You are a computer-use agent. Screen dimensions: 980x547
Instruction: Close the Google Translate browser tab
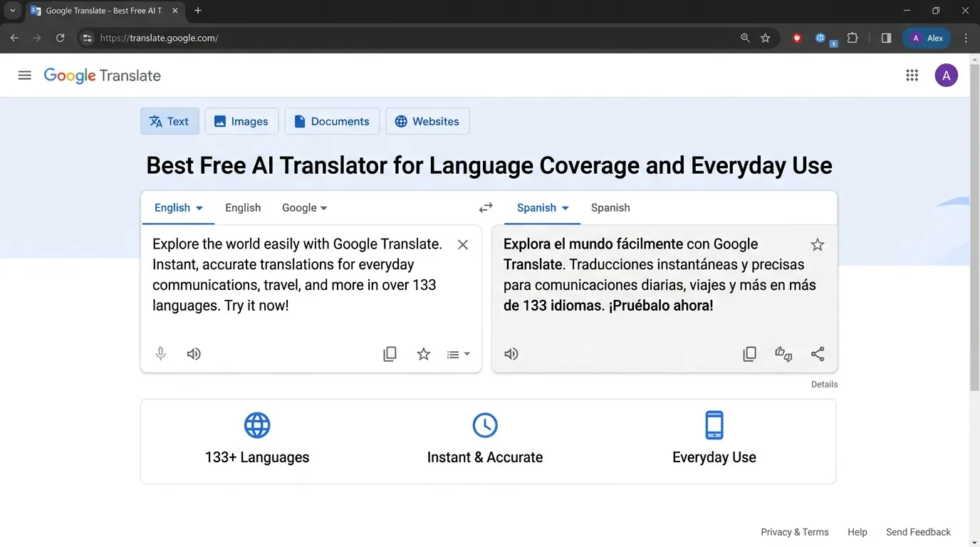[175, 11]
